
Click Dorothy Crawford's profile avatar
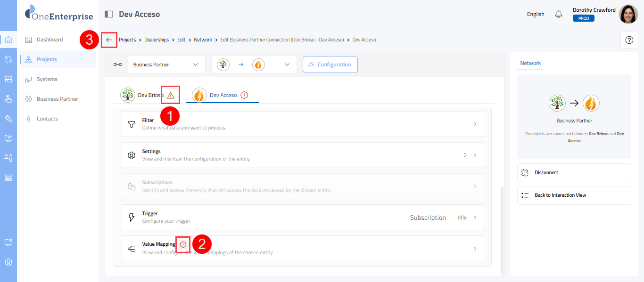coord(628,14)
